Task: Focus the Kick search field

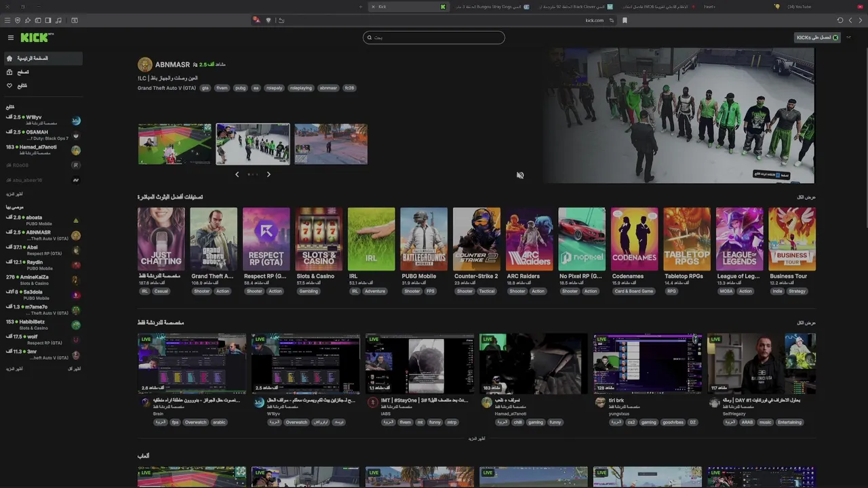Action: coord(434,37)
